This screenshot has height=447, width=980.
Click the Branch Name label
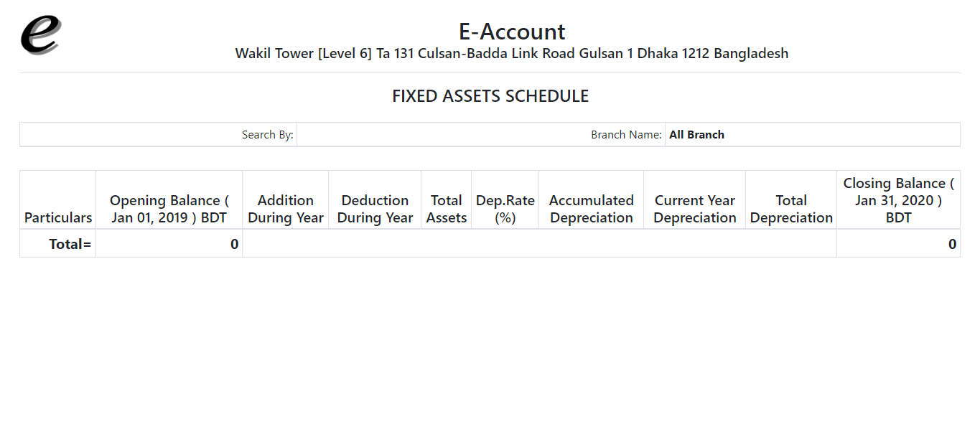click(626, 135)
